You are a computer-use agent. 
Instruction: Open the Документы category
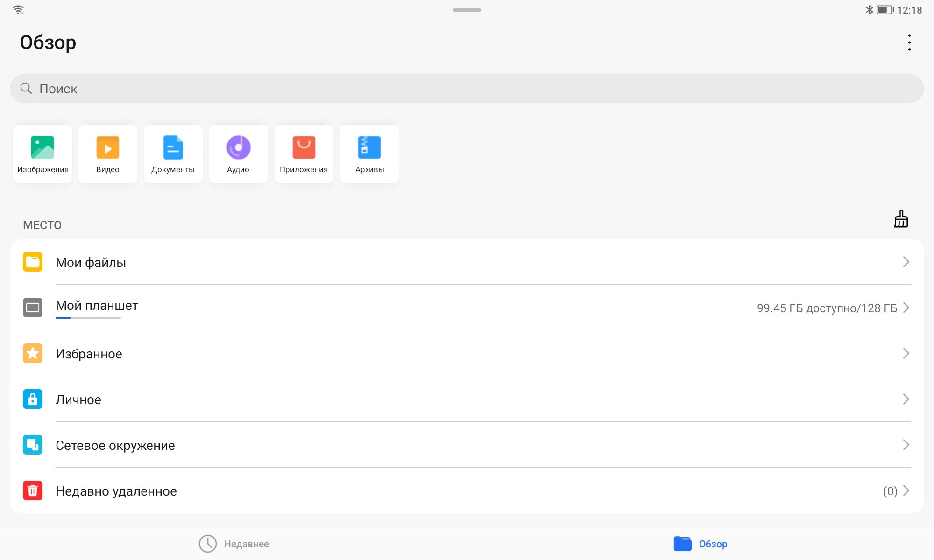(x=173, y=154)
